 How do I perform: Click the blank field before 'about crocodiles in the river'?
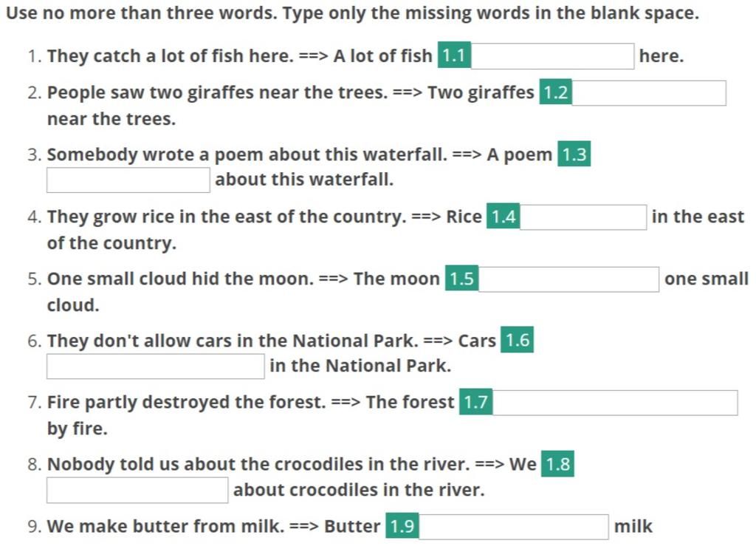point(137,490)
